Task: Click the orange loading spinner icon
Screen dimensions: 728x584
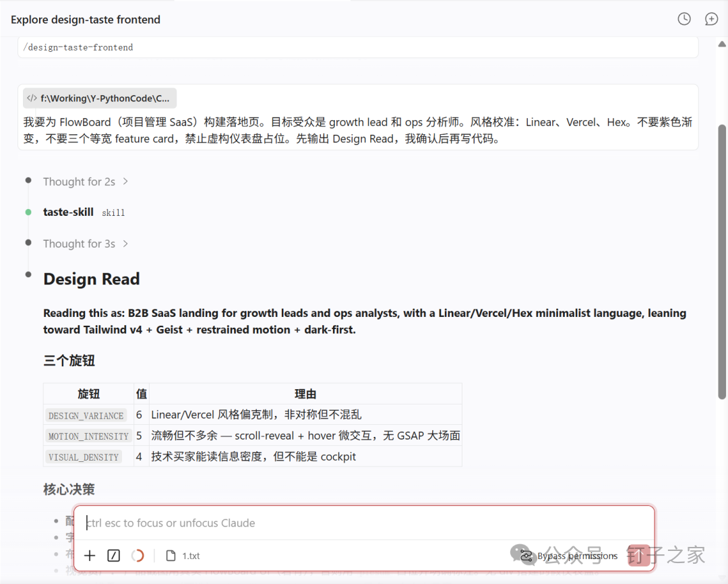Action: click(138, 555)
